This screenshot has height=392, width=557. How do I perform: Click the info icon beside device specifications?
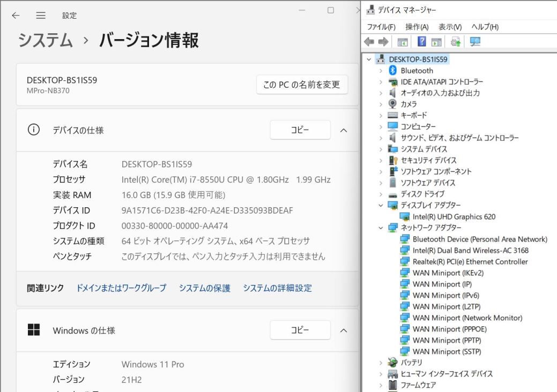(34, 130)
